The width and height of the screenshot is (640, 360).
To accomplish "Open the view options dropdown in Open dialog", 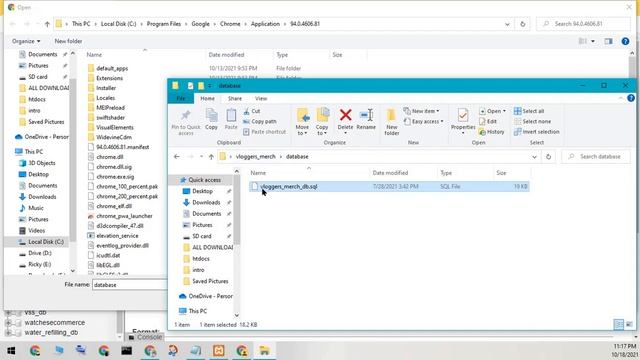I will (593, 41).
